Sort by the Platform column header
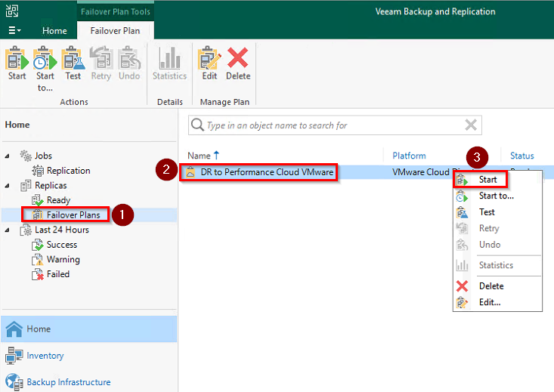The height and width of the screenshot is (392, 554). point(409,156)
